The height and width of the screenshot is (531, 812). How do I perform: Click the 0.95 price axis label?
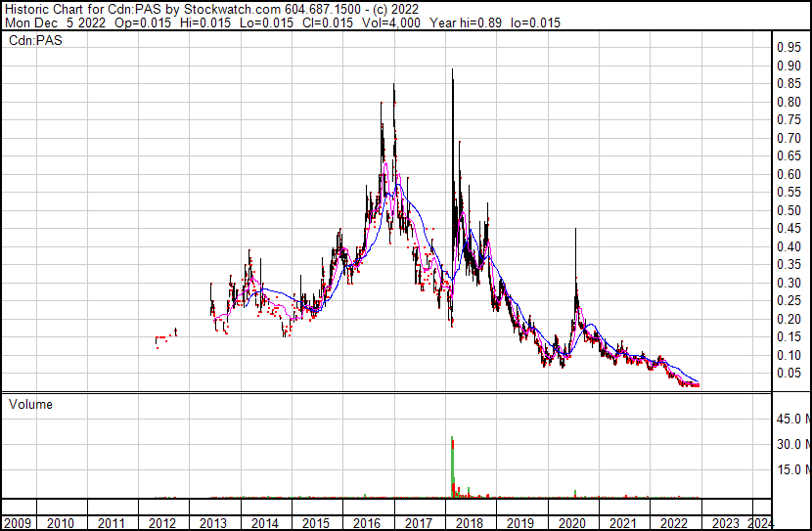coord(788,47)
